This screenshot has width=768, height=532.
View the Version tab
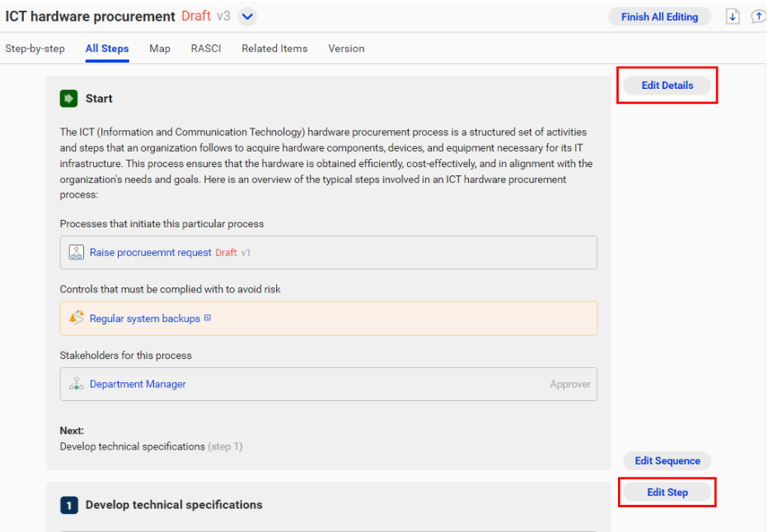click(346, 49)
